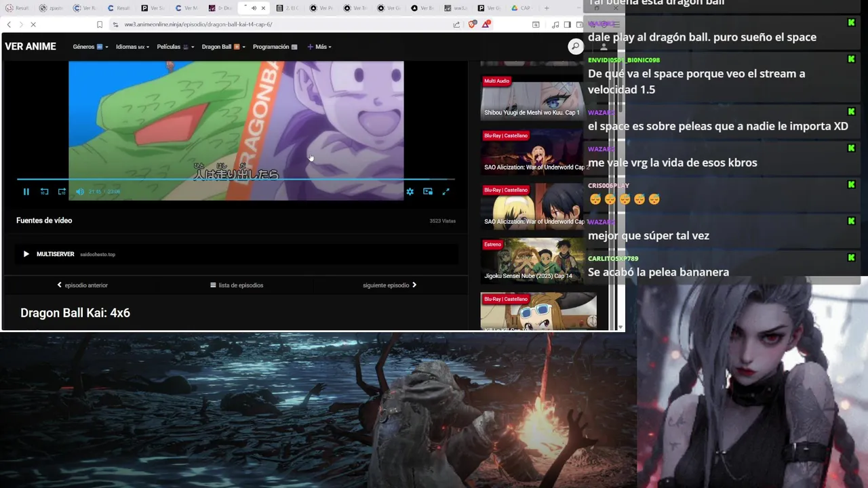
Task: Click the address bar URL
Action: [x=198, y=24]
